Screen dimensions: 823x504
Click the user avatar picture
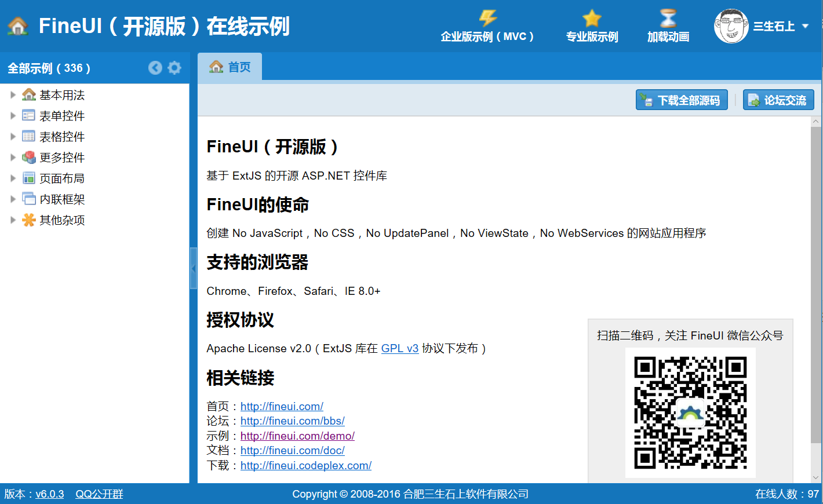click(x=731, y=26)
